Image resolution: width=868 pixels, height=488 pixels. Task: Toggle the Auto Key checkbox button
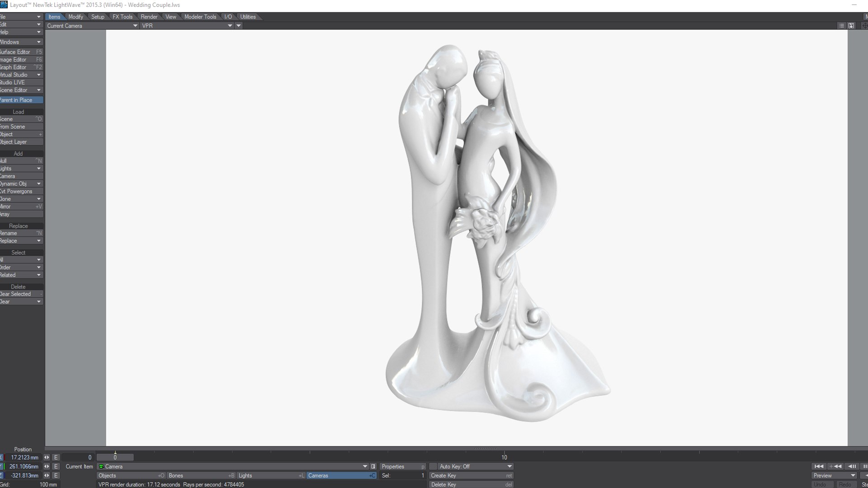[x=433, y=466]
